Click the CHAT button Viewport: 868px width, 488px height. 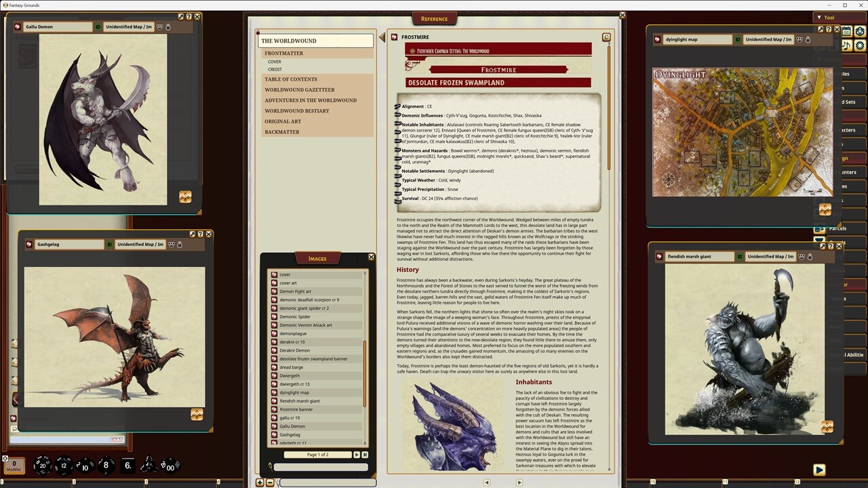(115, 439)
